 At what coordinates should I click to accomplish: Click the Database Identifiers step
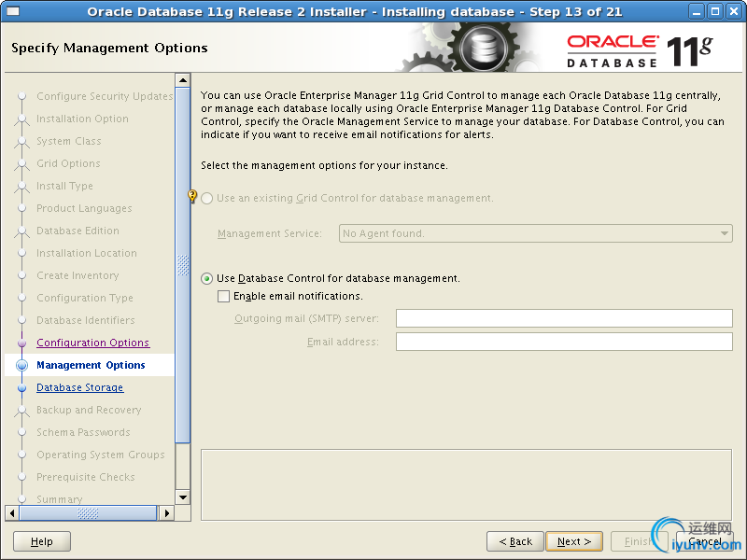tap(85, 320)
